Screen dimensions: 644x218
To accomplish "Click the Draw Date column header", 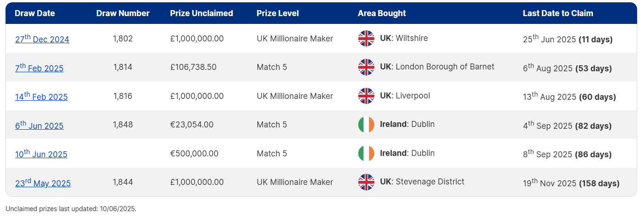I will point(35,13).
